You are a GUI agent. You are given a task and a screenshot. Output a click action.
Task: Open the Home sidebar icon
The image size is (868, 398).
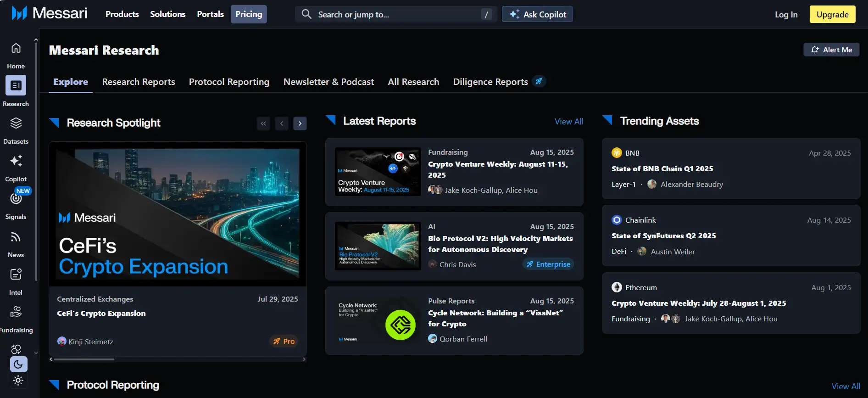(16, 48)
